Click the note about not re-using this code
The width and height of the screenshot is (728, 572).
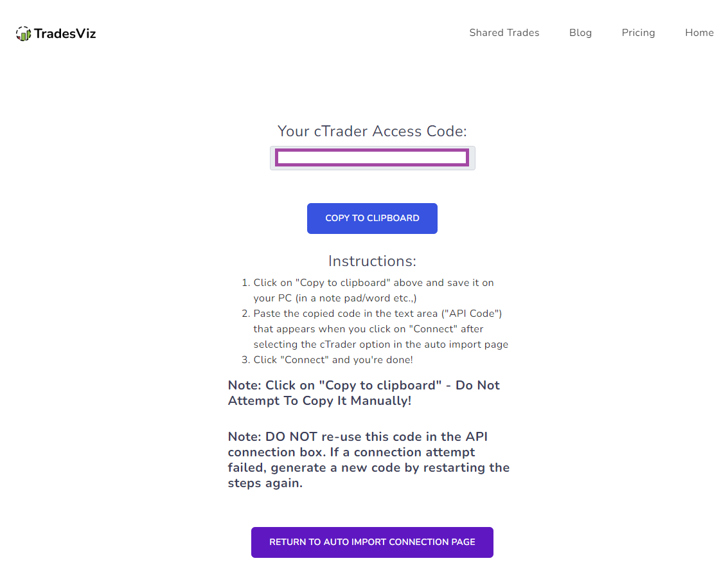[369, 460]
